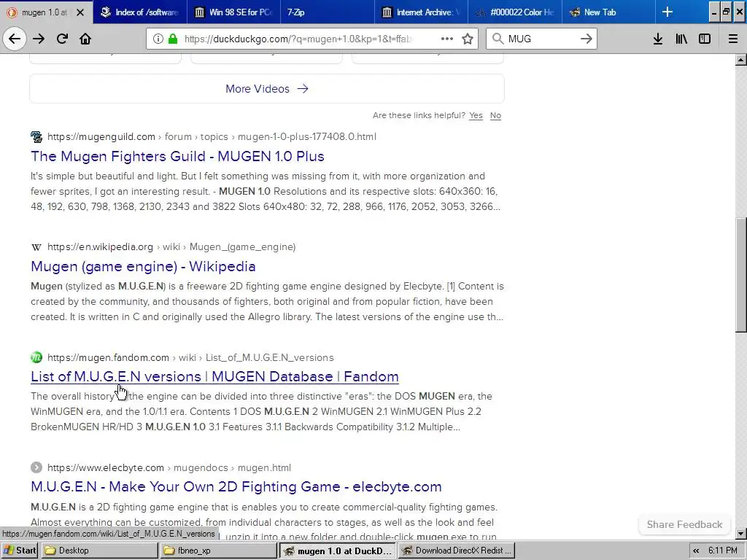
Task: Click the scrollbar up arrow
Action: 741,60
